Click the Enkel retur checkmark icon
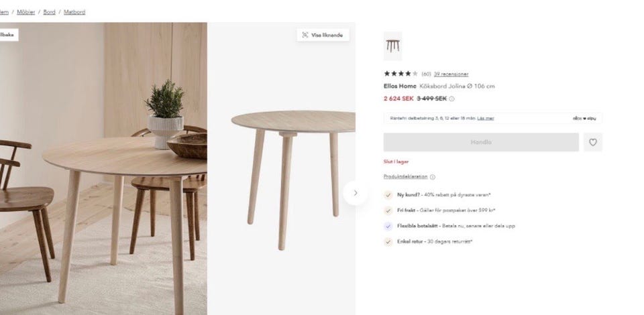This screenshot has width=644, height=315. pos(388,241)
